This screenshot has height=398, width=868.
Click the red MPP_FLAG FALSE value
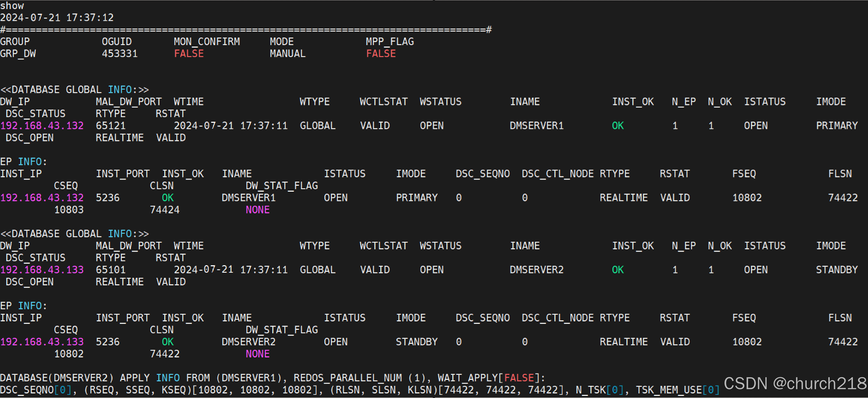click(381, 54)
